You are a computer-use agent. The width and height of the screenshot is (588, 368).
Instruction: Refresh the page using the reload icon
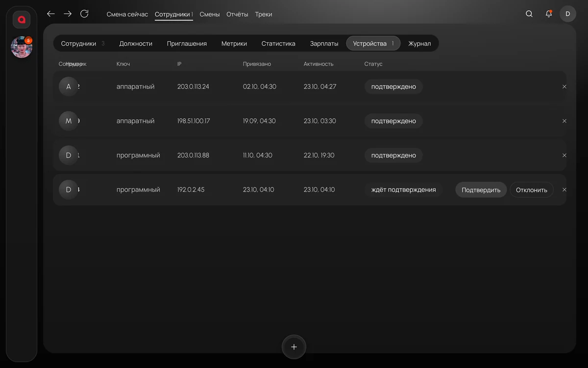click(84, 14)
